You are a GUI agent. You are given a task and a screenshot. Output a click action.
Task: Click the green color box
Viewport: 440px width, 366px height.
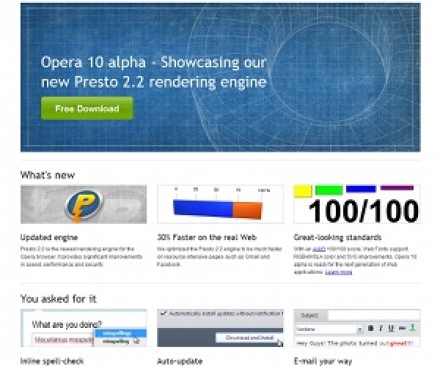(329, 190)
